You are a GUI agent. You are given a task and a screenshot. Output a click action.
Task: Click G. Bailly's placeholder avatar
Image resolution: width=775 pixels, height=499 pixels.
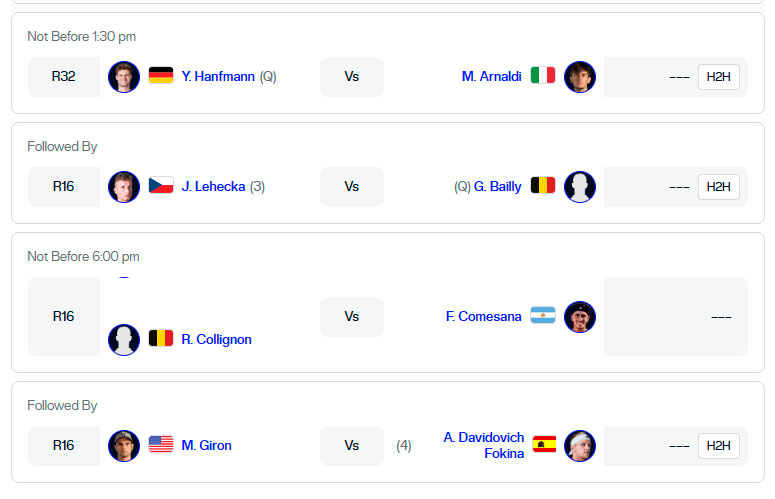pos(580,186)
